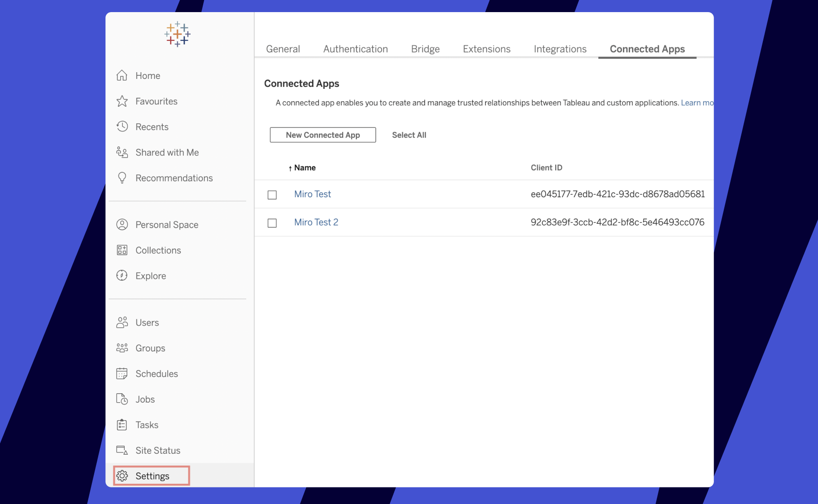This screenshot has height=504, width=818.
Task: Click the Site Status icon
Action: click(x=122, y=450)
